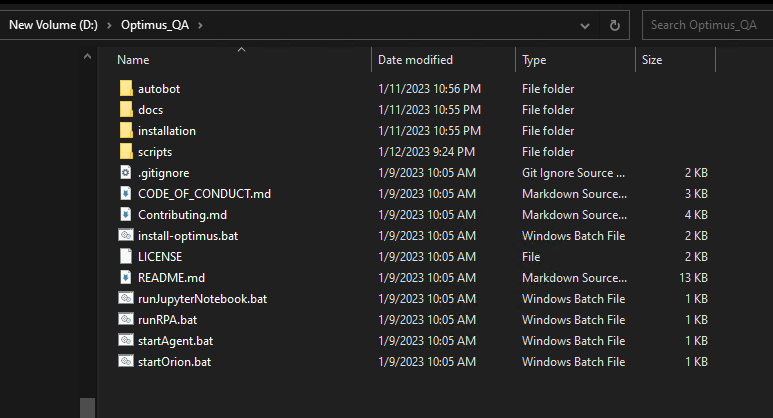Click the LICENSE blank file icon
Screen dimensions: 773x418
(x=126, y=256)
